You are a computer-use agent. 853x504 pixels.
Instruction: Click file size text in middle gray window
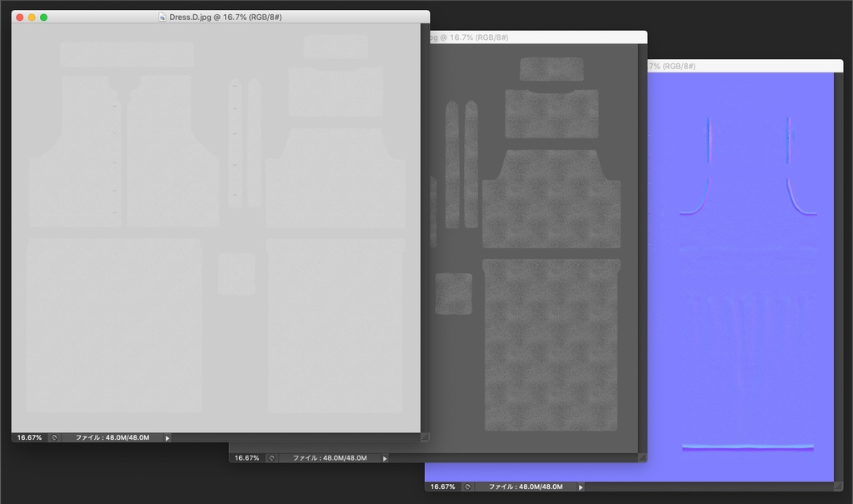point(330,457)
